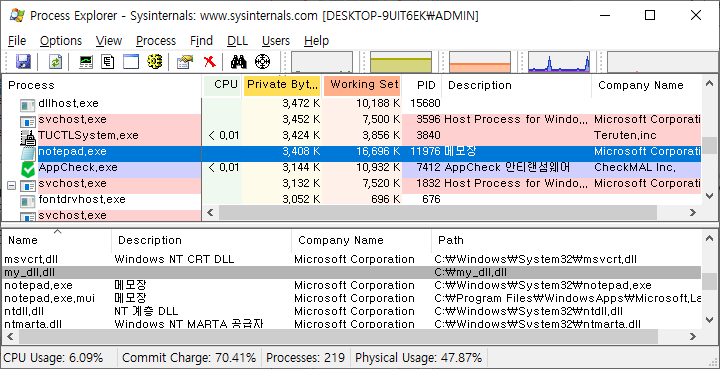Collapse the svchost.exe PID 1832 tree node
The width and height of the screenshot is (720, 369).
coord(12,186)
